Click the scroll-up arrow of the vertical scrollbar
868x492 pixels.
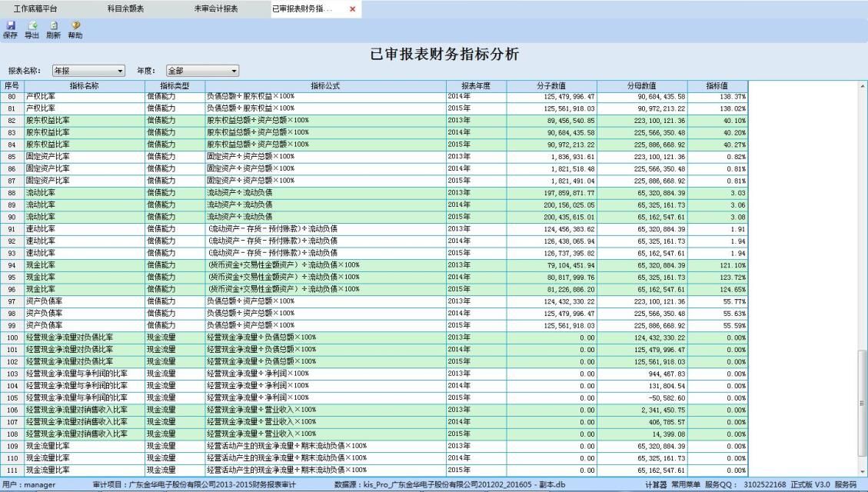(863, 86)
